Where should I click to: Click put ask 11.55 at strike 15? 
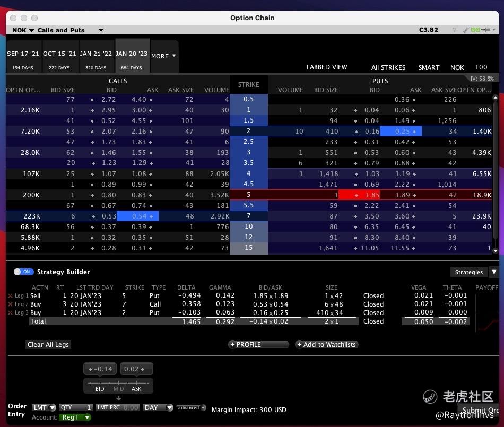point(400,248)
